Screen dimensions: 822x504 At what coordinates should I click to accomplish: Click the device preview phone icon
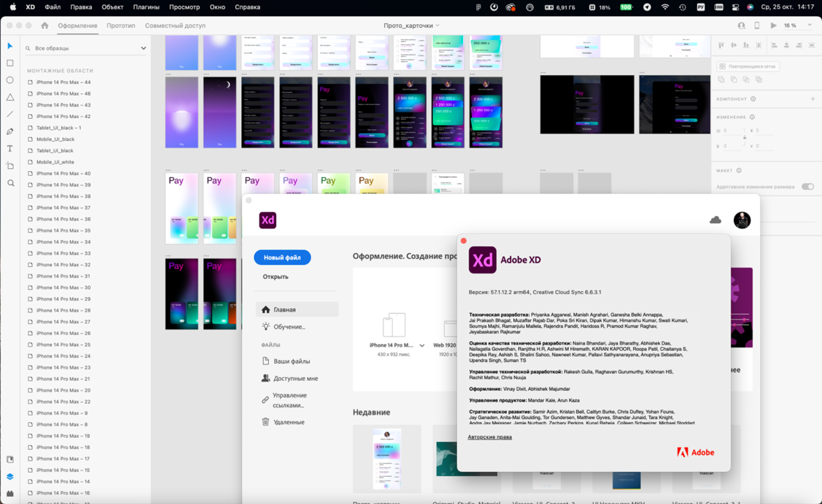point(757,25)
